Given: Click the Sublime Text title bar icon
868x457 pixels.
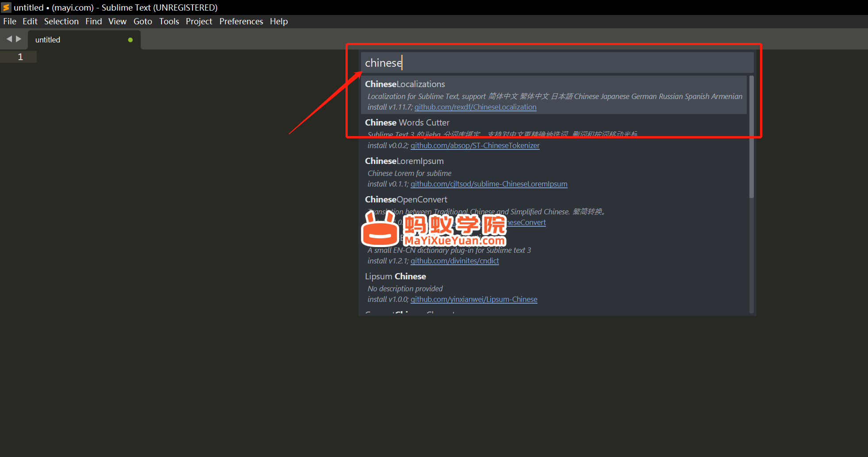Looking at the screenshot, I should coord(6,8).
